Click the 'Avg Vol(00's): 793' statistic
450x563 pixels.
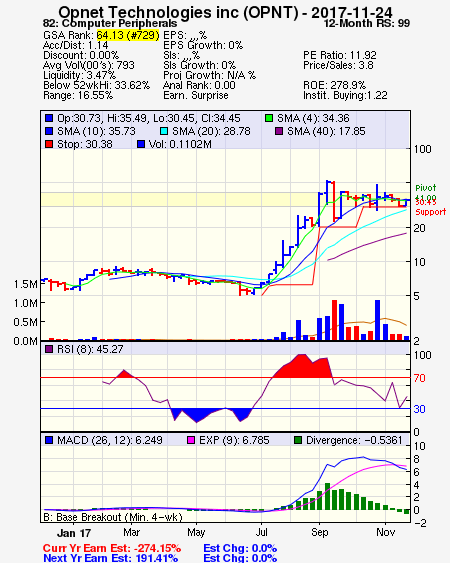click(89, 65)
